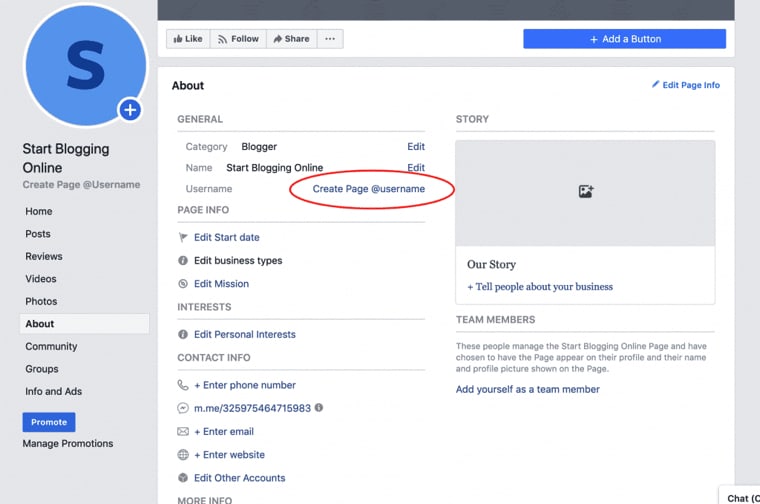Open the Chat tab at bottom corner
760x504 pixels.
point(740,497)
